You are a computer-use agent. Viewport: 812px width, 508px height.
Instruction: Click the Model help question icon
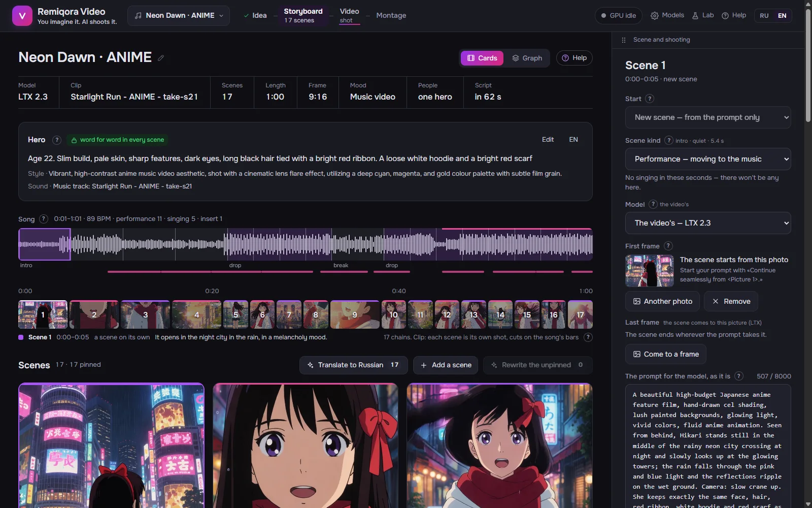(653, 204)
